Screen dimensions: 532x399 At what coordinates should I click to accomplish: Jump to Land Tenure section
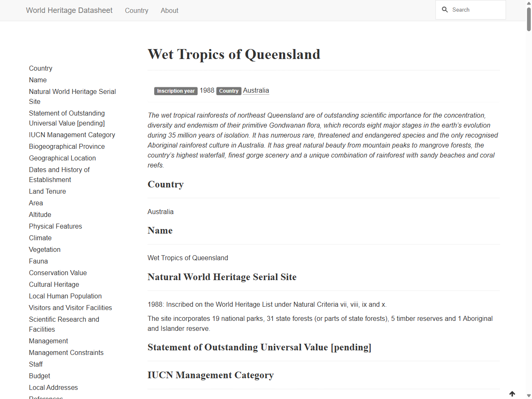[x=47, y=191]
